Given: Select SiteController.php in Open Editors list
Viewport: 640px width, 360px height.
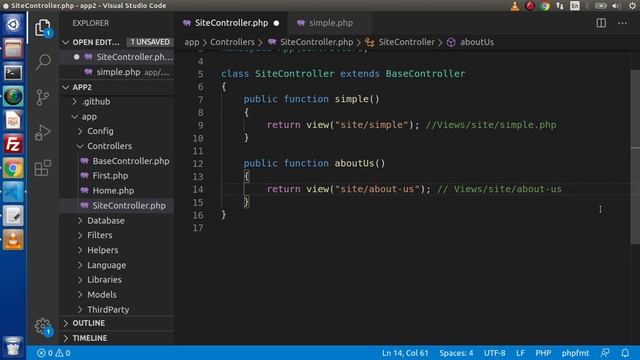Looking at the screenshot, I should click(117, 57).
